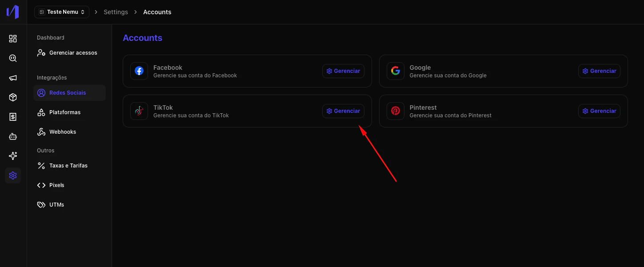The image size is (644, 267).
Task: Click the Google logo icon
Action: 395,71
